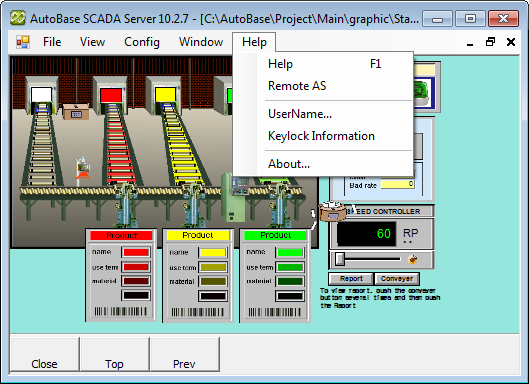The width and height of the screenshot is (529, 384).
Task: Click the red Product panel header
Action: [x=121, y=235]
